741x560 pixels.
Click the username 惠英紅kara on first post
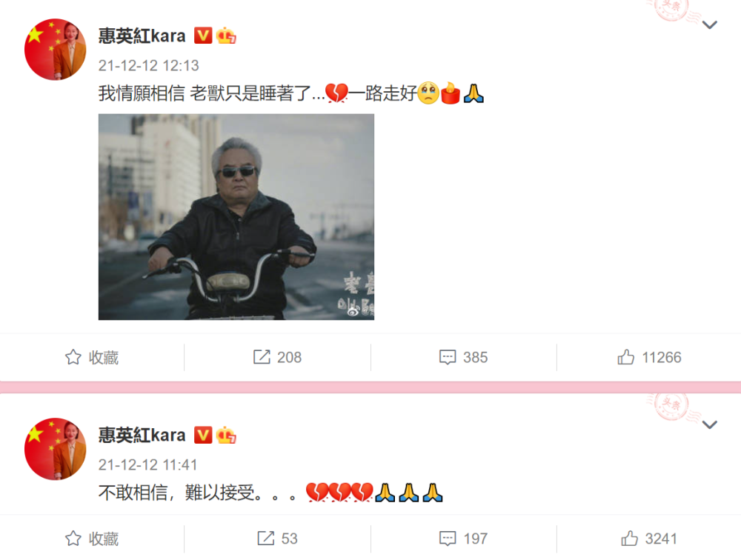(x=142, y=36)
